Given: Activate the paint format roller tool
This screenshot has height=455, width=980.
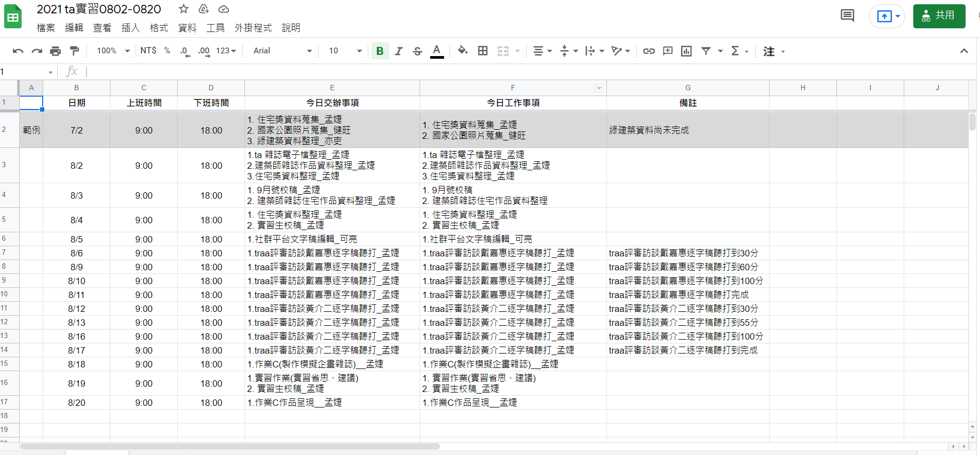Looking at the screenshot, I should click(75, 51).
